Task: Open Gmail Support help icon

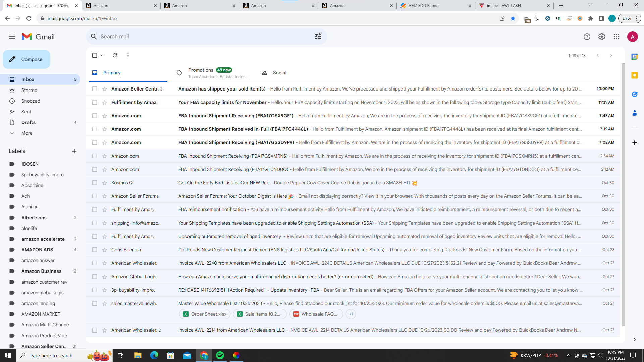Action: coord(587,37)
